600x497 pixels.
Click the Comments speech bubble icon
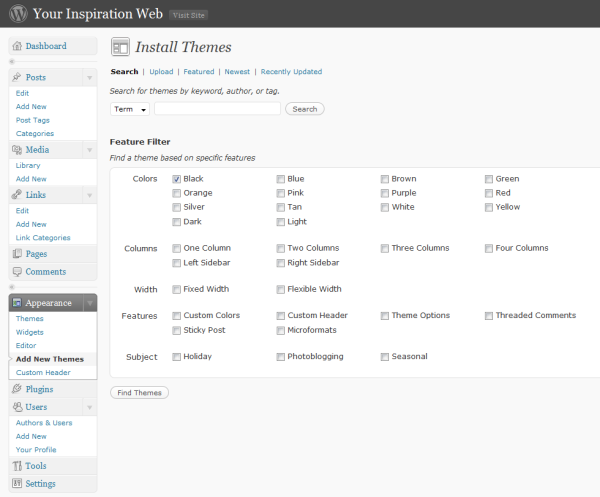click(x=17, y=272)
